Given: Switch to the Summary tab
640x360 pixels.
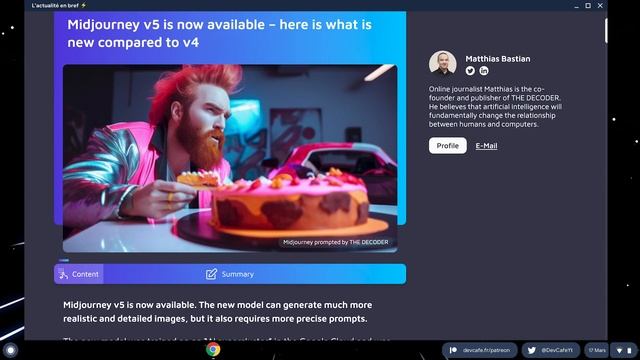Looking at the screenshot, I should tap(230, 274).
